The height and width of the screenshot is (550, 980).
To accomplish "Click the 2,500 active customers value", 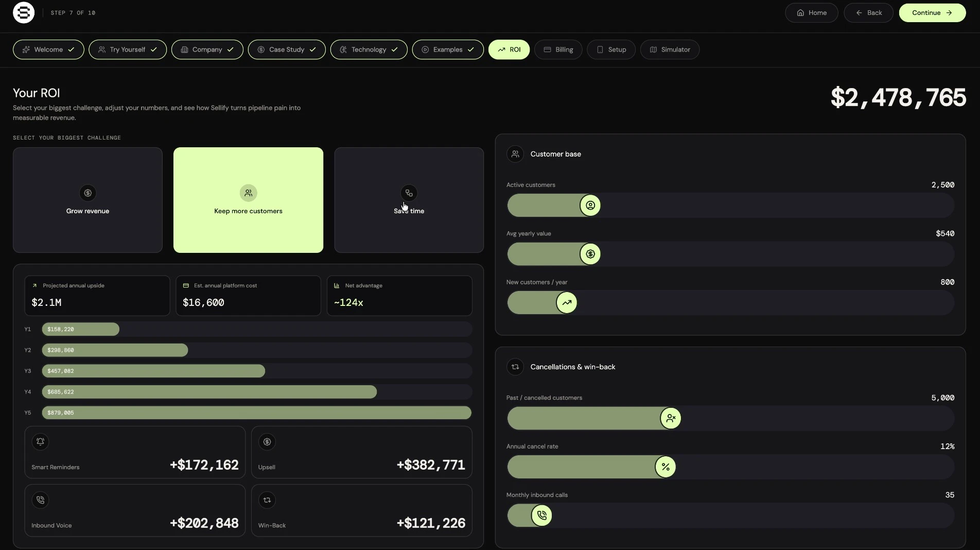I will tap(943, 185).
